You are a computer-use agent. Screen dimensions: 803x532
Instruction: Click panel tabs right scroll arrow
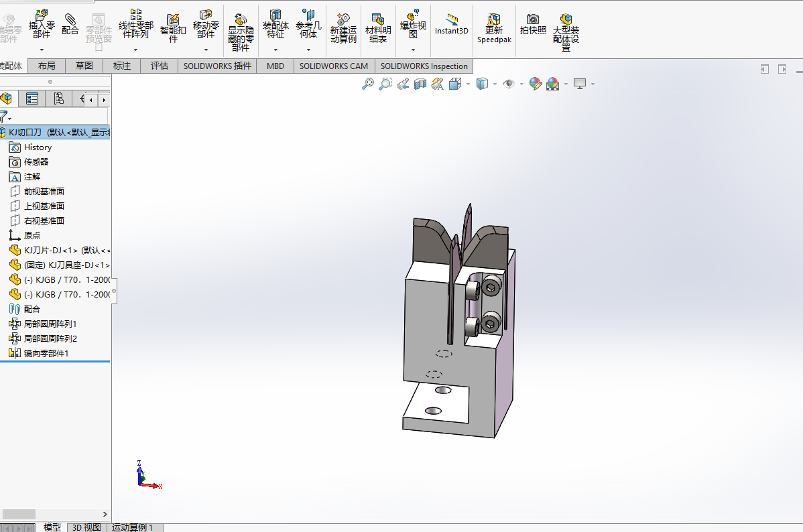click(104, 100)
